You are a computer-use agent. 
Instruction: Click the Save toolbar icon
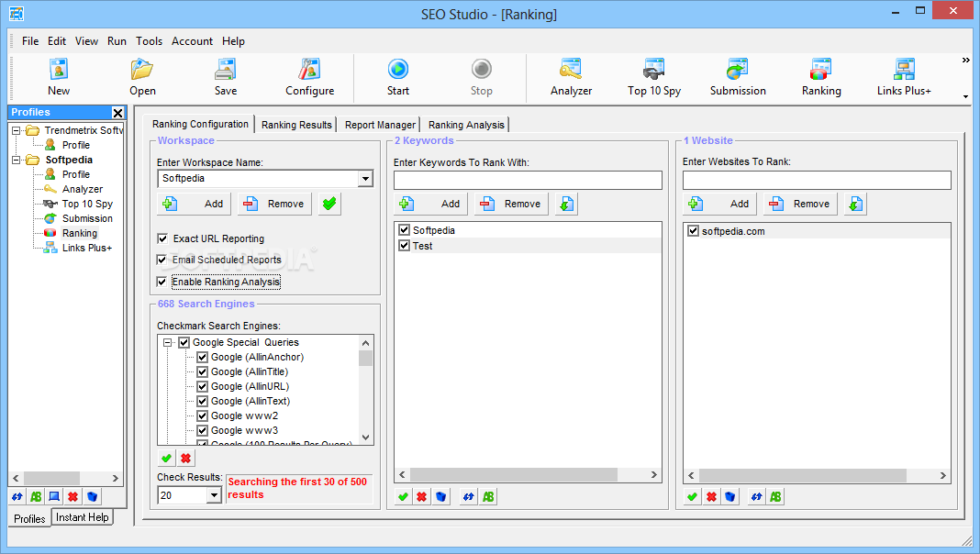(226, 77)
